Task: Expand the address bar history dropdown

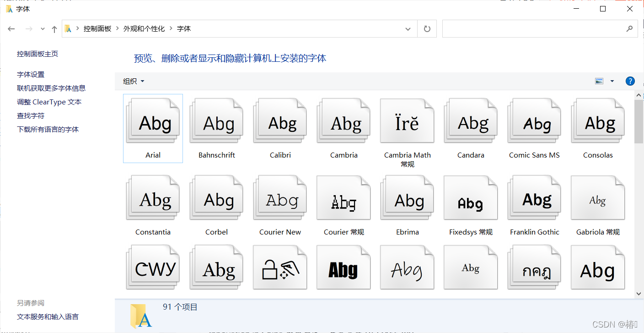Action: click(x=408, y=29)
